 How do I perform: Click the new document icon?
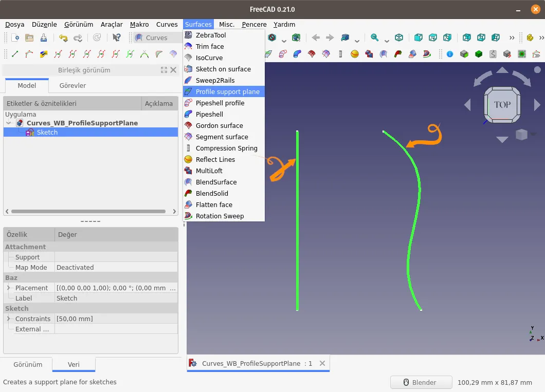click(15, 38)
